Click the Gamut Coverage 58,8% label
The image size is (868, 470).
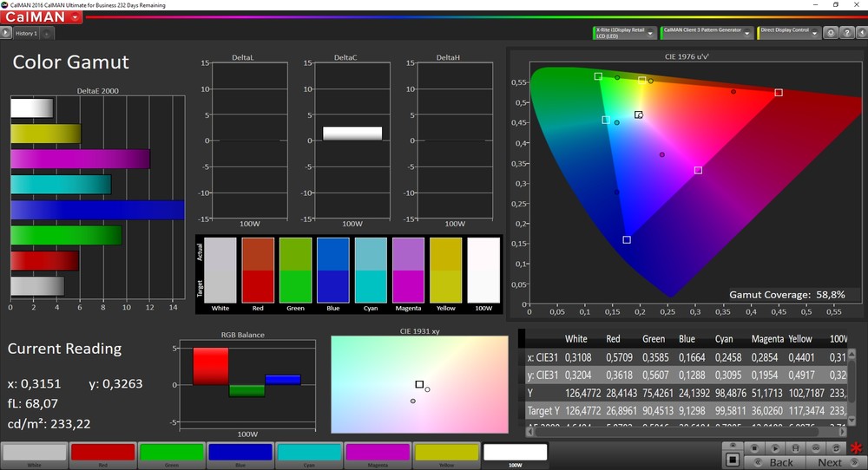(786, 295)
